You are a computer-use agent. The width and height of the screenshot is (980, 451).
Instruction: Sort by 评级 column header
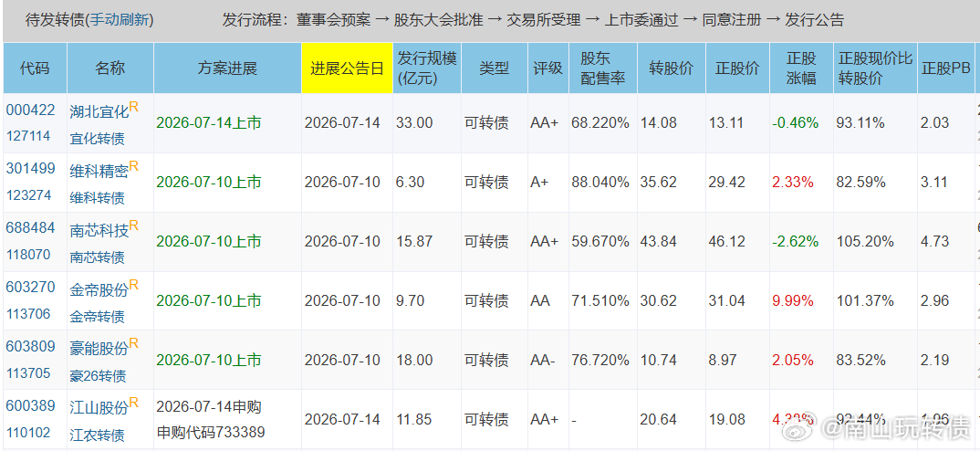click(548, 68)
